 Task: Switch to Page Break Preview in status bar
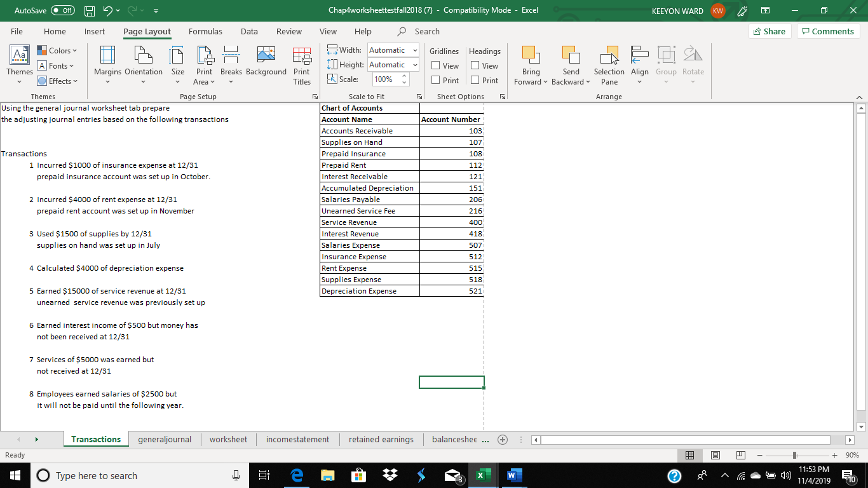coord(740,455)
